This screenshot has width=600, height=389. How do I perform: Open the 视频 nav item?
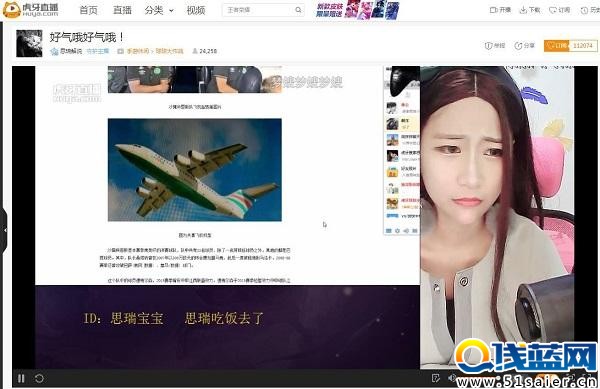[196, 10]
